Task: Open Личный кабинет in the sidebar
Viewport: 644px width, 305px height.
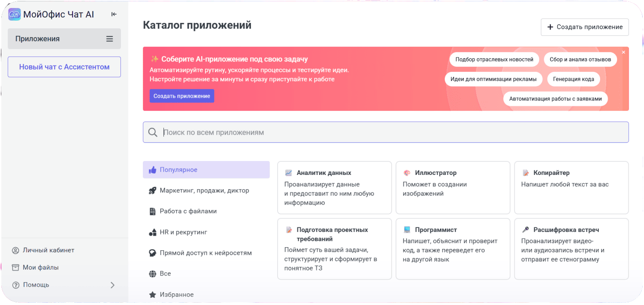Action: click(x=48, y=250)
